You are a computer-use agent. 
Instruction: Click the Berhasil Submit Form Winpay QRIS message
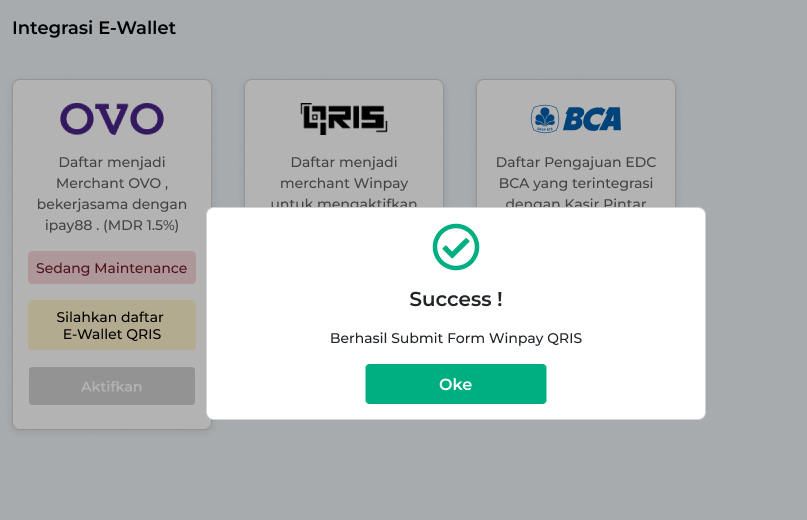point(455,338)
